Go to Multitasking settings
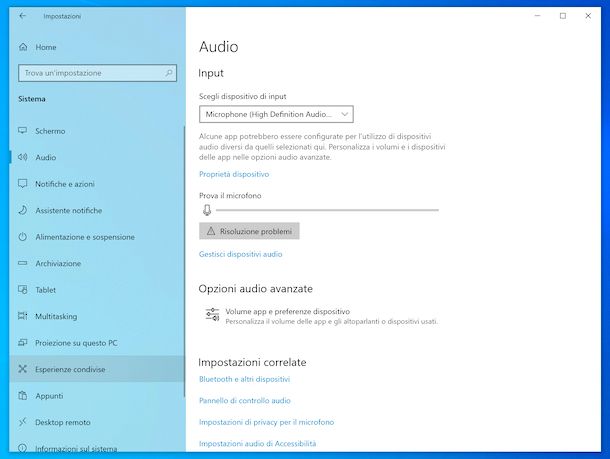The image size is (610, 459). point(96,316)
